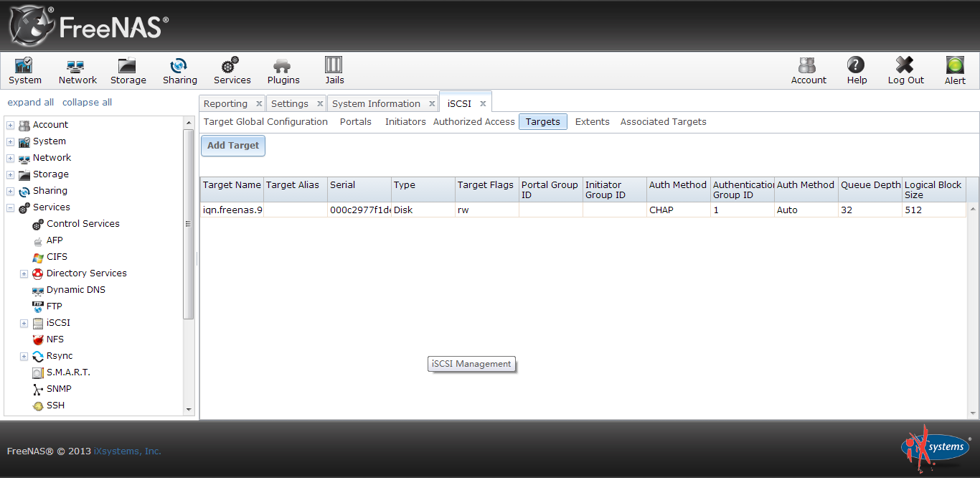Sort by the Queue Depth column header

click(x=870, y=189)
